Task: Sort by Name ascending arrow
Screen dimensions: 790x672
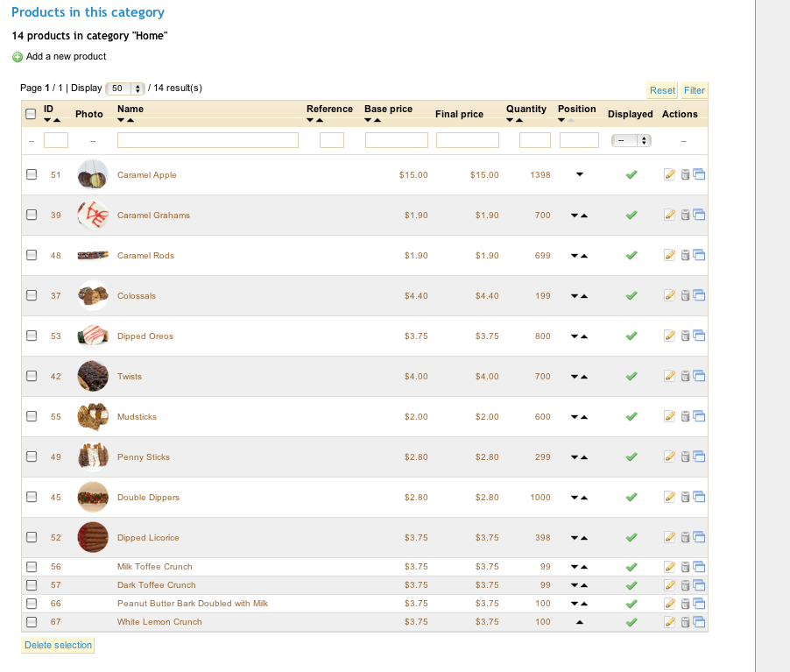Action: point(130,120)
